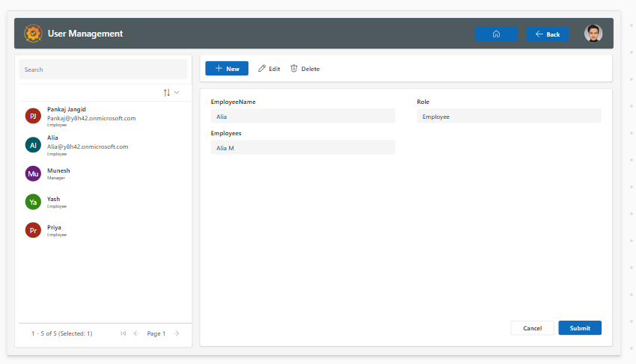The height and width of the screenshot is (364, 636).
Task: Open the Role field showing Employee
Action: click(509, 117)
